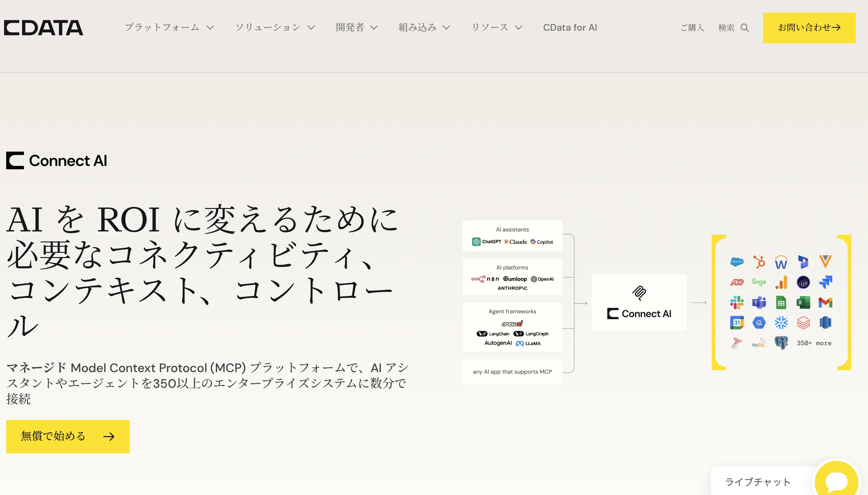Click the crewai logo under Agent frameworks
868x495 pixels.
(512, 323)
